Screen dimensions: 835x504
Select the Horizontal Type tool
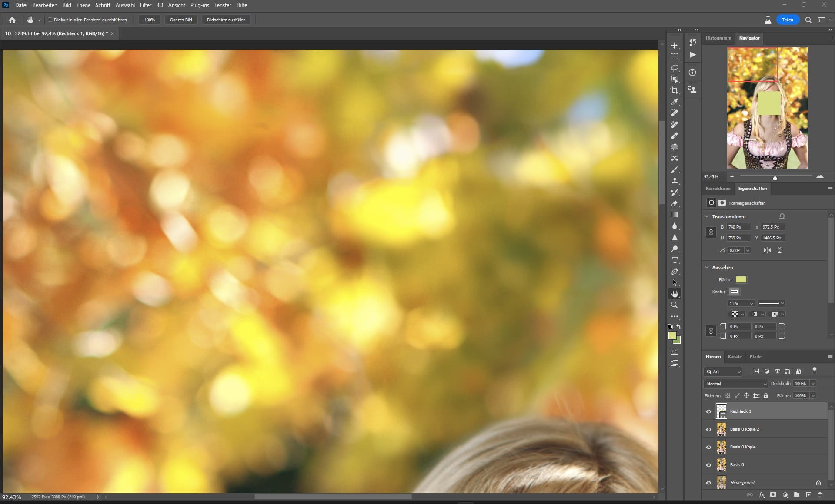pyautogui.click(x=675, y=260)
